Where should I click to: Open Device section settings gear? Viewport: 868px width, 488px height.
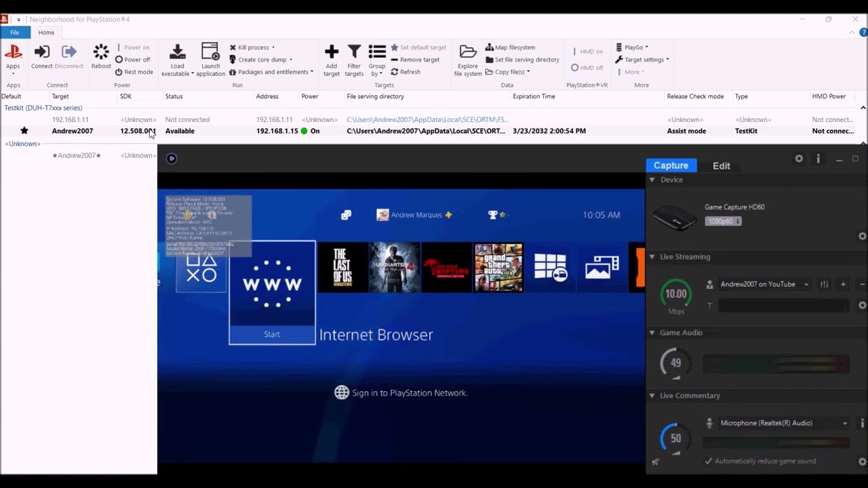[x=863, y=237]
